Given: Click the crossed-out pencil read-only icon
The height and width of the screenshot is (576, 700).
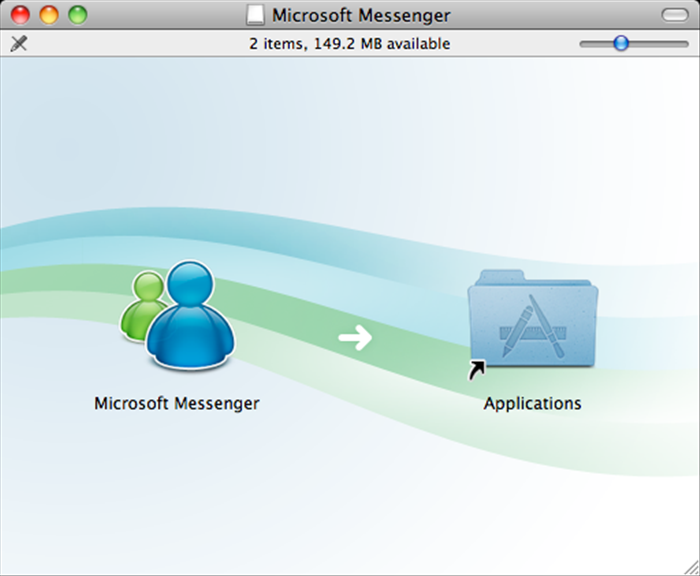Looking at the screenshot, I should (19, 44).
